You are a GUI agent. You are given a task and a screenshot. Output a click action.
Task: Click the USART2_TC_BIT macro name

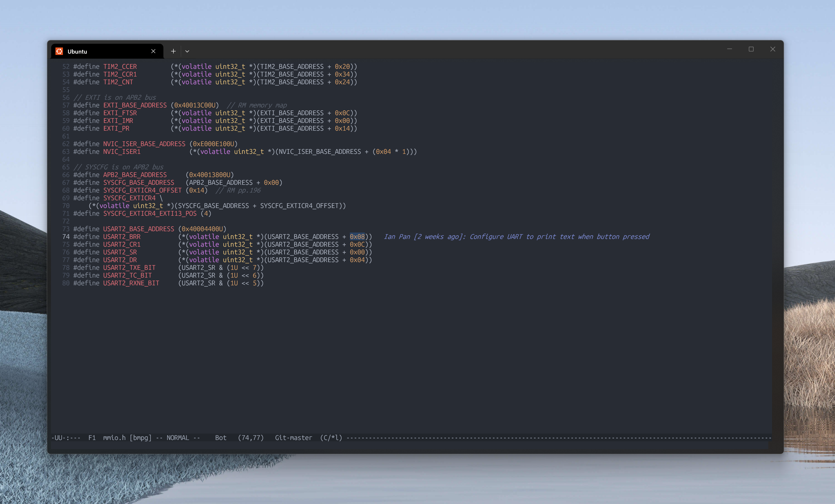click(127, 276)
